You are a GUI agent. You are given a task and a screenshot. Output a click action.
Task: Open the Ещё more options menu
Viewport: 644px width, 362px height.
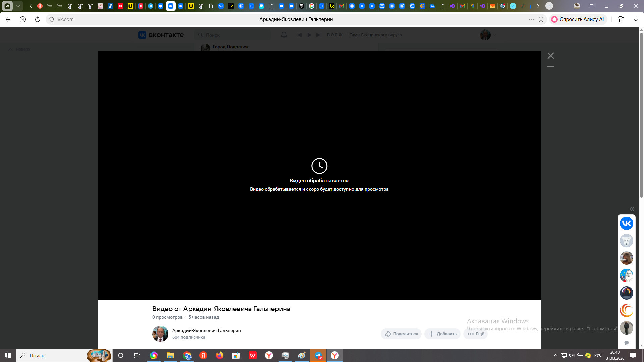475,334
